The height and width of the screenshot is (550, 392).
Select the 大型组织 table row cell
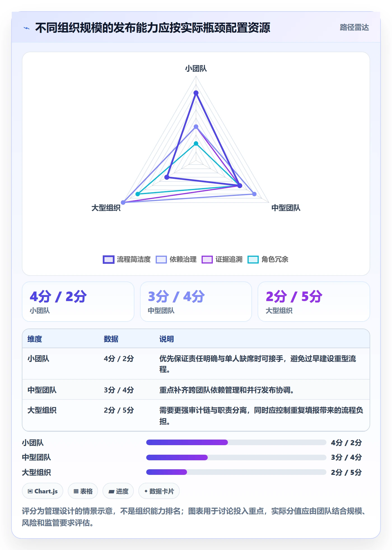click(42, 410)
